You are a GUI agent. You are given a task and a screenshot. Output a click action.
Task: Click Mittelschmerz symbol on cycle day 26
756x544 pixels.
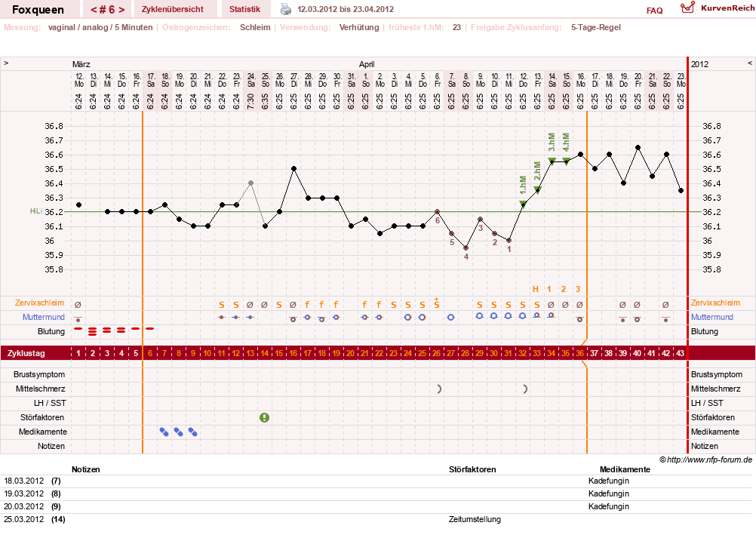point(439,389)
